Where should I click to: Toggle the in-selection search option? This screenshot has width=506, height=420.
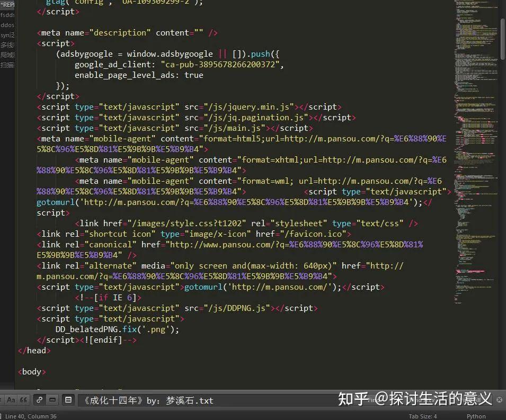point(52,400)
